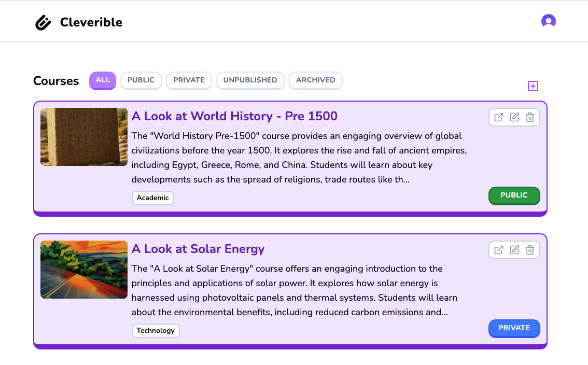
Task: Click the Academic category tag
Action: point(152,198)
